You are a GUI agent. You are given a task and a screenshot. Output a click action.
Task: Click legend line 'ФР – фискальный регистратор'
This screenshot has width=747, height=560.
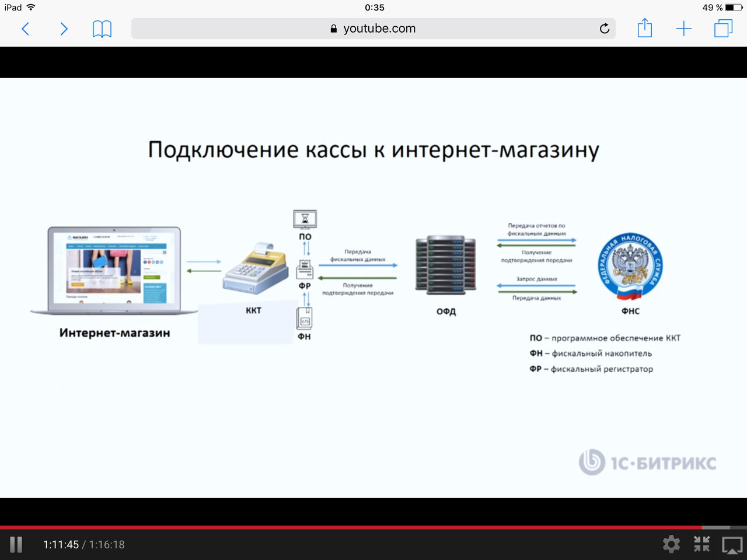pos(591,369)
